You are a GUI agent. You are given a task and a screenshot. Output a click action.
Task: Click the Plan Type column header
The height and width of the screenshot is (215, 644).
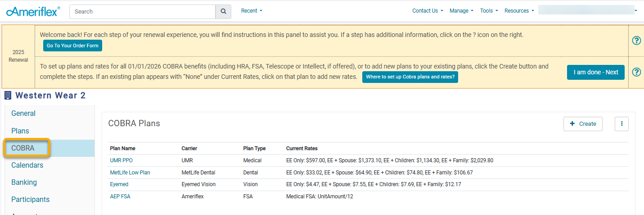[254, 148]
